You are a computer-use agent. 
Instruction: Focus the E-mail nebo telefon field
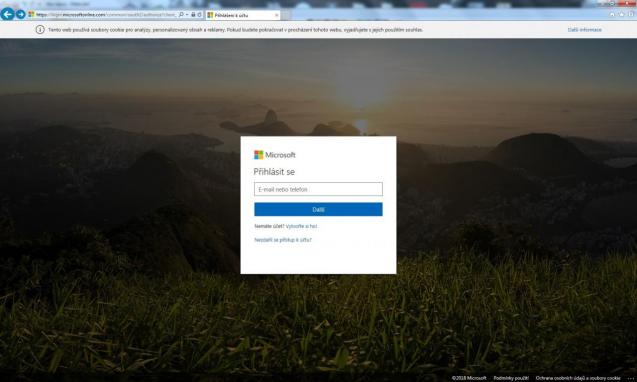(318, 189)
